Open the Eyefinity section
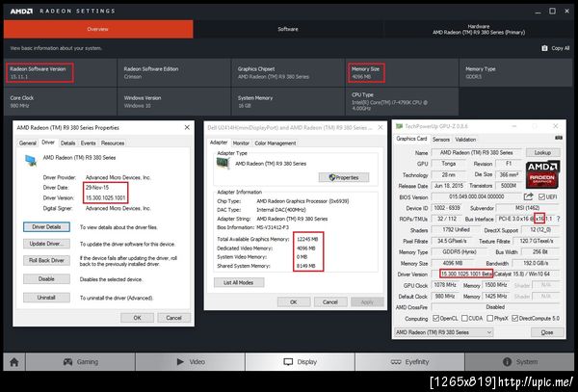 click(409, 362)
